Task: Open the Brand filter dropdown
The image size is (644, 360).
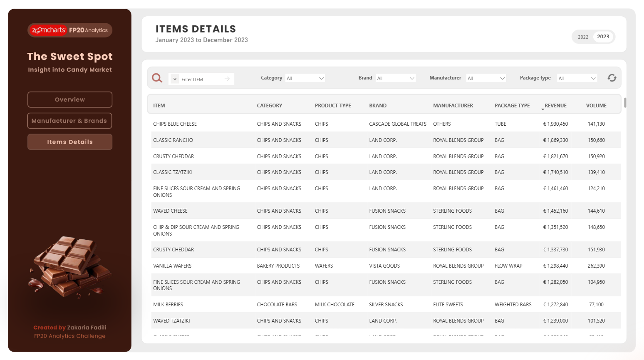Action: coord(395,78)
